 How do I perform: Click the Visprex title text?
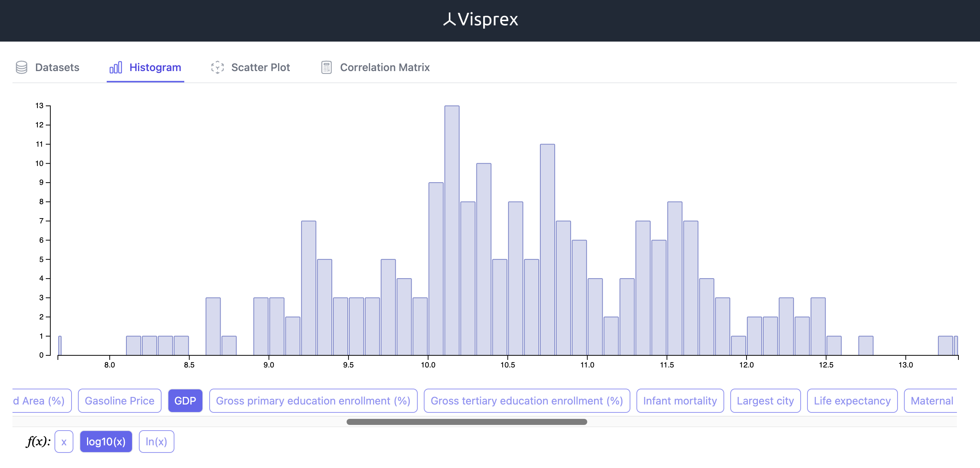pos(488,19)
